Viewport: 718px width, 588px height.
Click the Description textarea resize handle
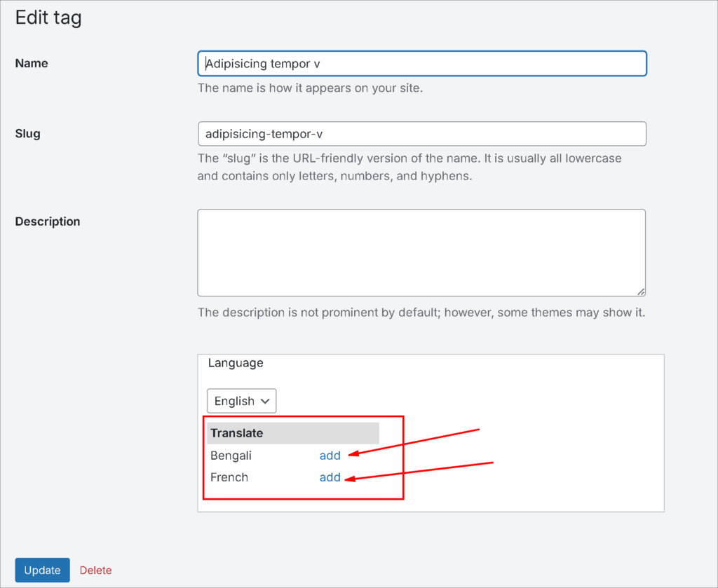[641, 292]
